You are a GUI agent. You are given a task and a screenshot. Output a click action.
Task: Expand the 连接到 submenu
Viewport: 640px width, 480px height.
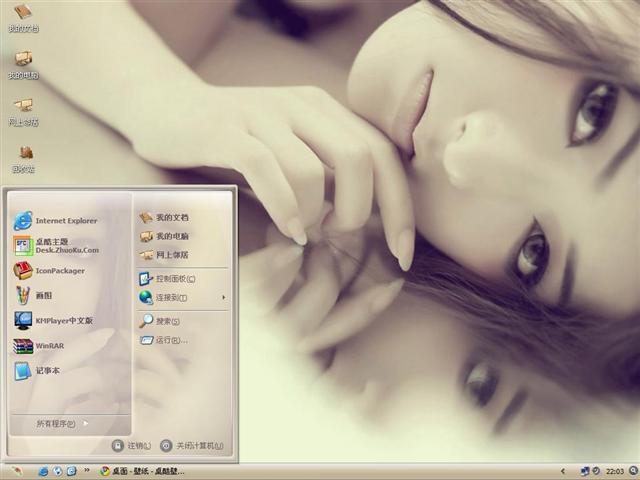coord(182,297)
